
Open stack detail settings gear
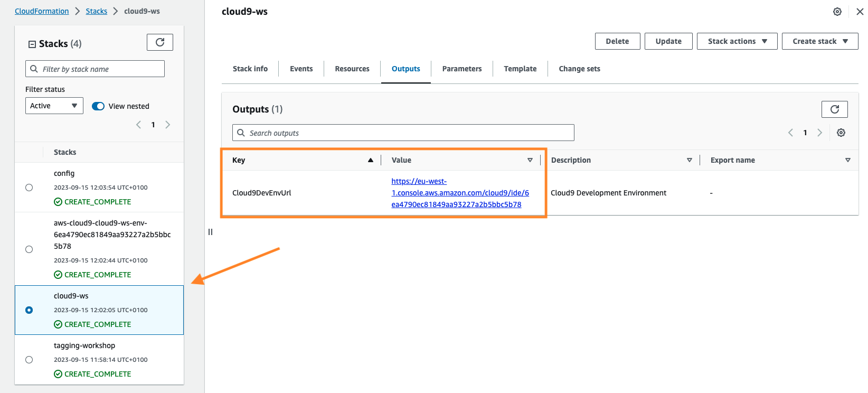tap(837, 12)
